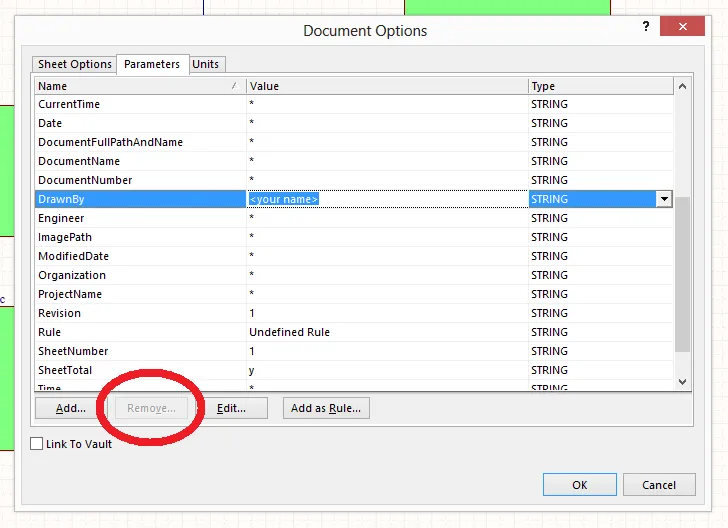
Task: Switch to the Units tab
Action: pyautogui.click(x=205, y=64)
